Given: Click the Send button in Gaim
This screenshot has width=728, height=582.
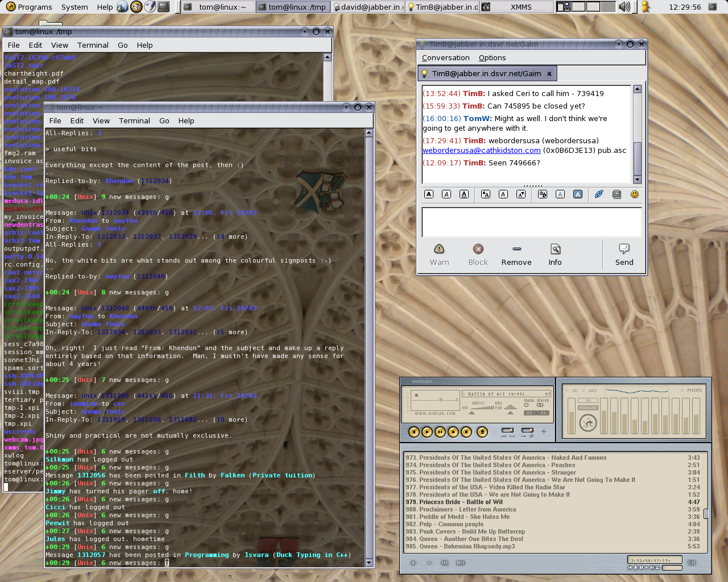Looking at the screenshot, I should coord(624,254).
